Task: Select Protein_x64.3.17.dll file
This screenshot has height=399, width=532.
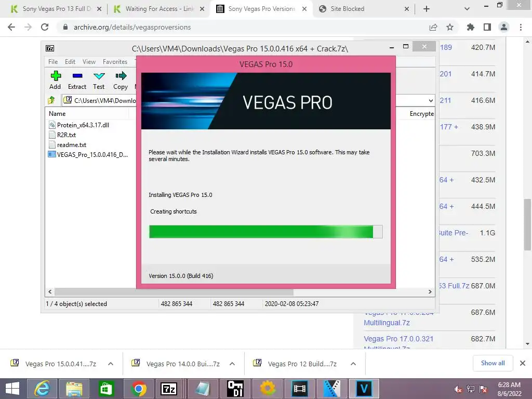Action: pos(79,125)
